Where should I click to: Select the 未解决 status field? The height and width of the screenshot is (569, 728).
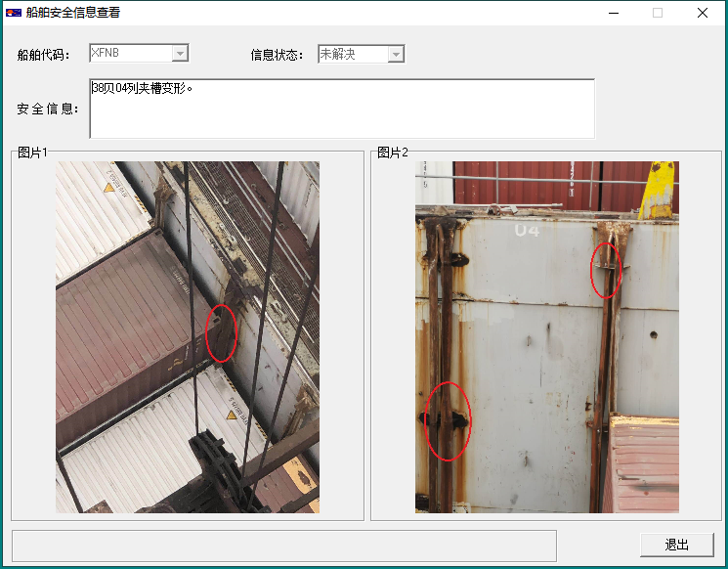(352, 54)
